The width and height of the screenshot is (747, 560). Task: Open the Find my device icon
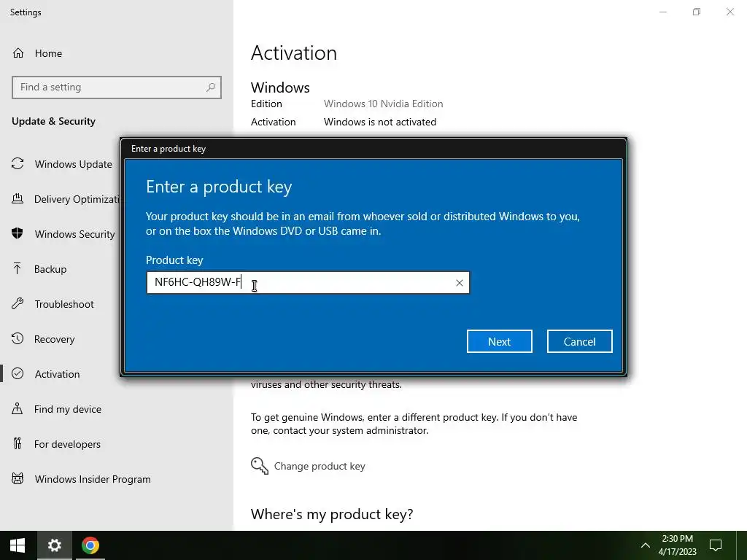coord(18,408)
